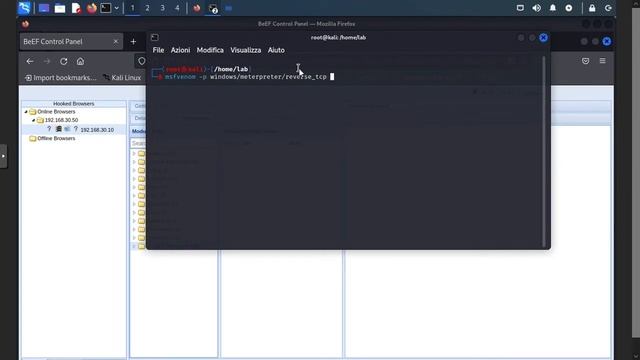Click the show desktop icon in panel
Viewport: 640px width, 360px height.
44,8
